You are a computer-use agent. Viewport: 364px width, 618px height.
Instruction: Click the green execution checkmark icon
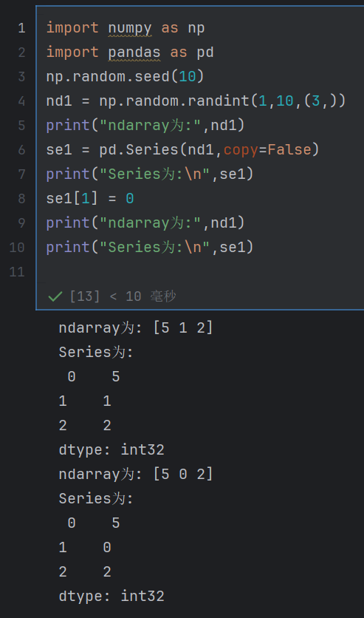[55, 296]
